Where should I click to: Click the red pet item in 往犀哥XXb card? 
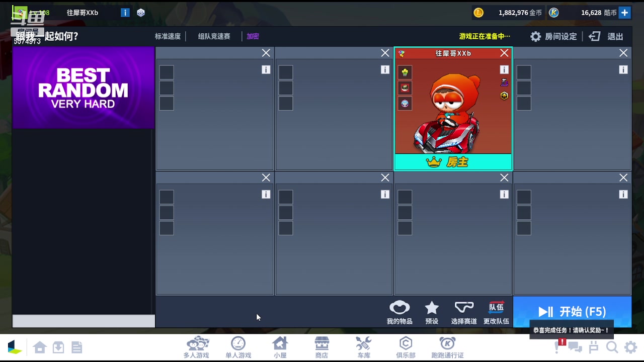click(405, 88)
